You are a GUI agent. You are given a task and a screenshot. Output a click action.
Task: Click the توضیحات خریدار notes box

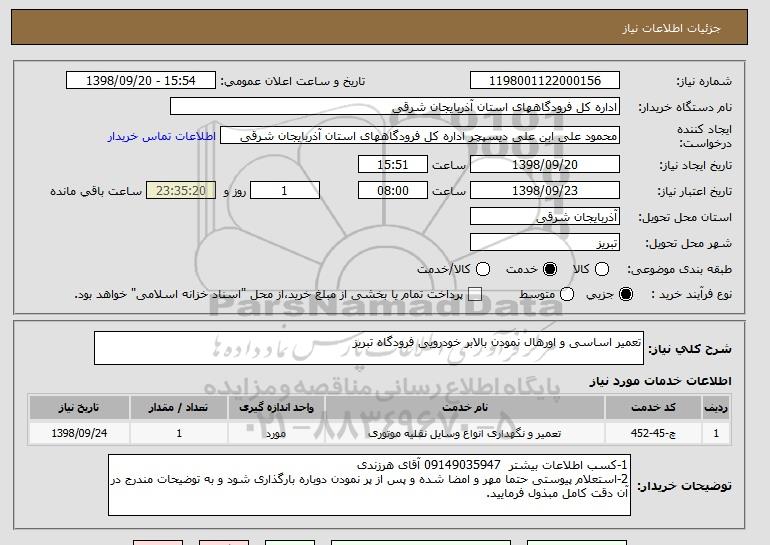click(369, 485)
